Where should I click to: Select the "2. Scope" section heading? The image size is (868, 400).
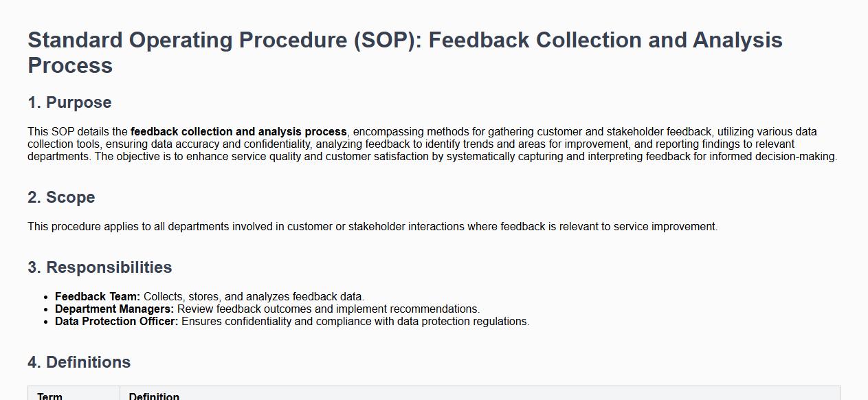click(x=61, y=197)
